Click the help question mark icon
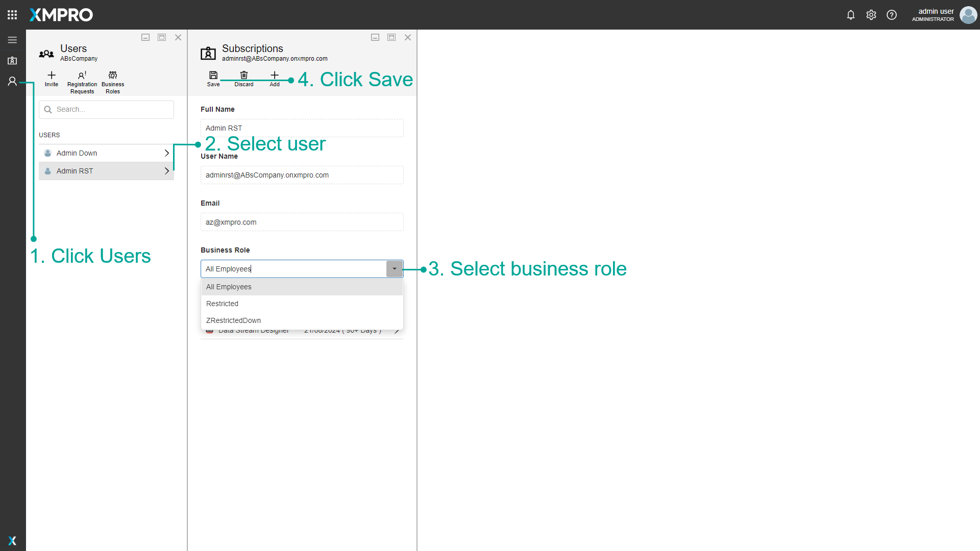 coord(892,15)
